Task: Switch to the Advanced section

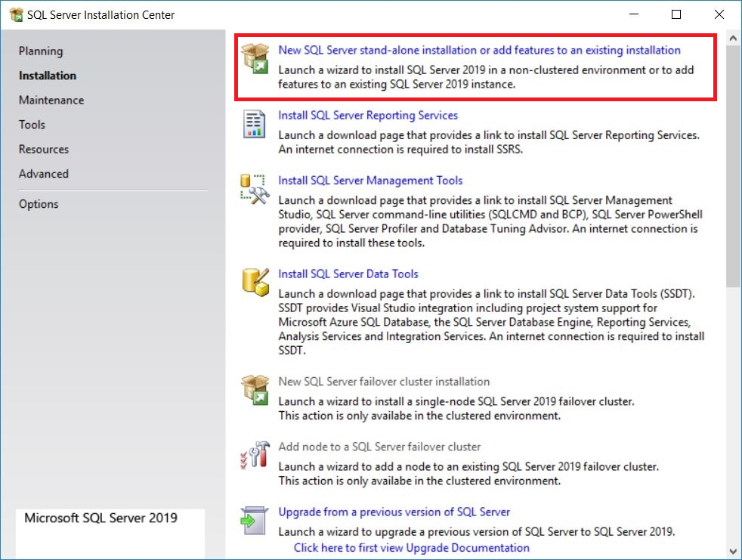Action: (44, 174)
